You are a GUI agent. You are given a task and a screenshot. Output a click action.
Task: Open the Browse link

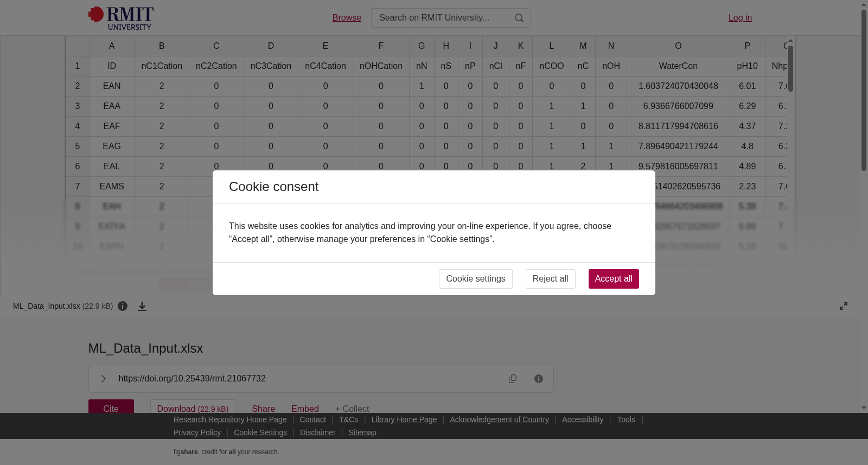pos(347,18)
